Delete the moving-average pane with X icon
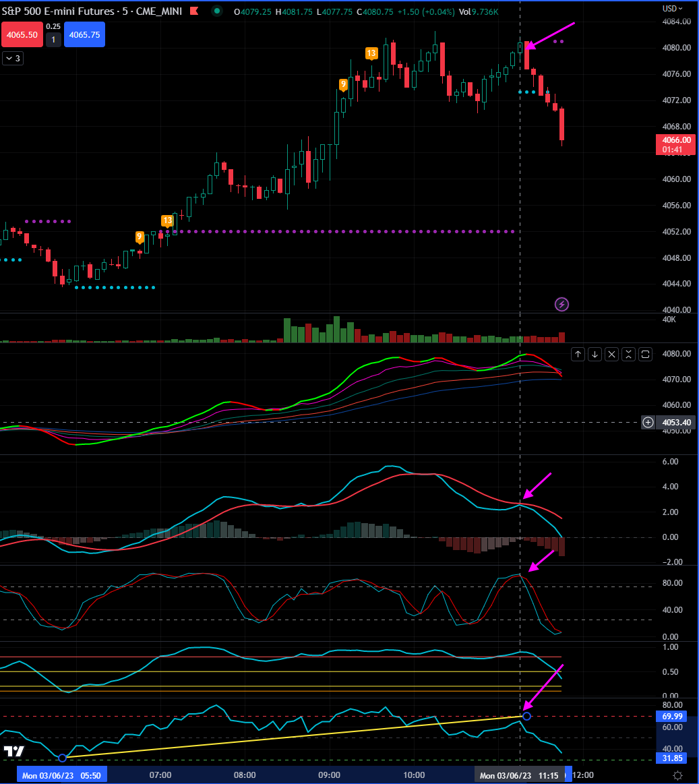This screenshot has width=699, height=784. 611,354
